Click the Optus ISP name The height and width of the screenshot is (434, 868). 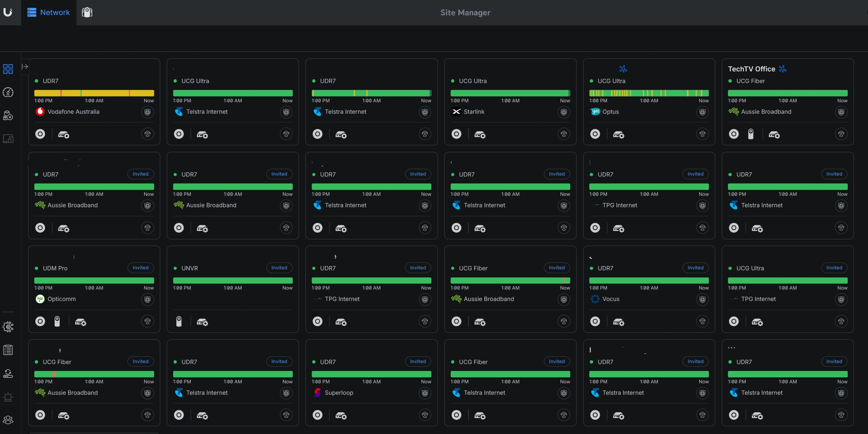tap(611, 111)
